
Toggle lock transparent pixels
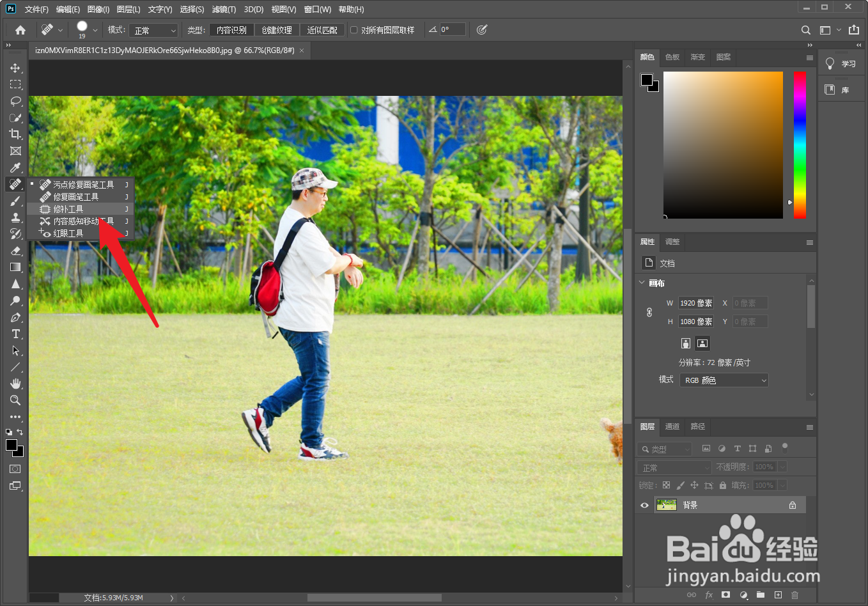point(667,485)
